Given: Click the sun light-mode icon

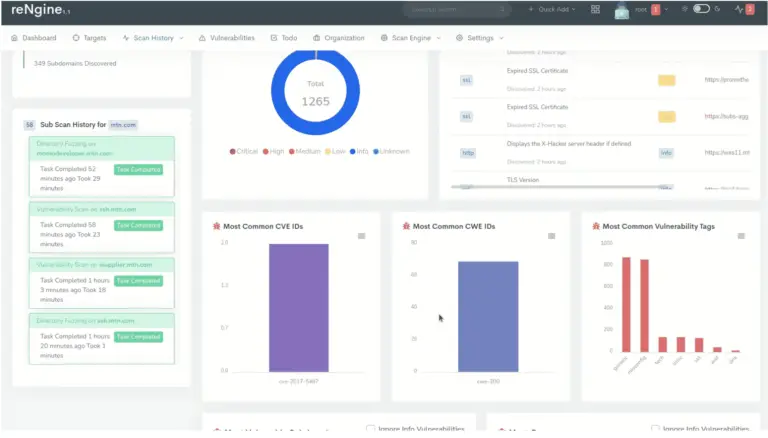Looking at the screenshot, I should 685,9.
